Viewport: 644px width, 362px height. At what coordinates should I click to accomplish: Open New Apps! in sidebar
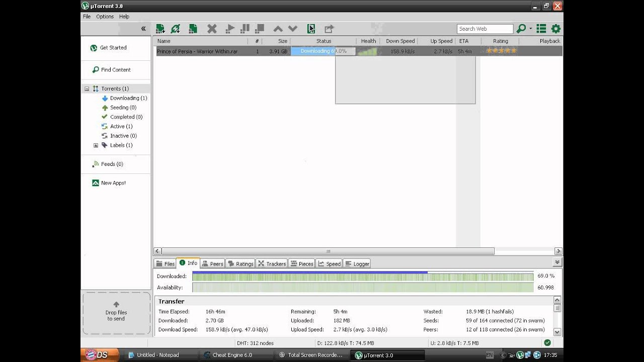point(109,183)
